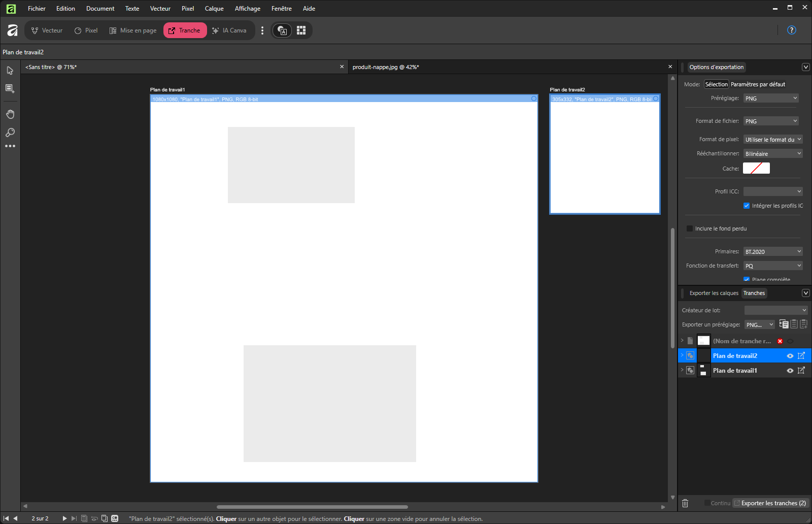Screen dimensions: 812x524
Task: Click the grid icon in top toolbar
Action: click(301, 30)
